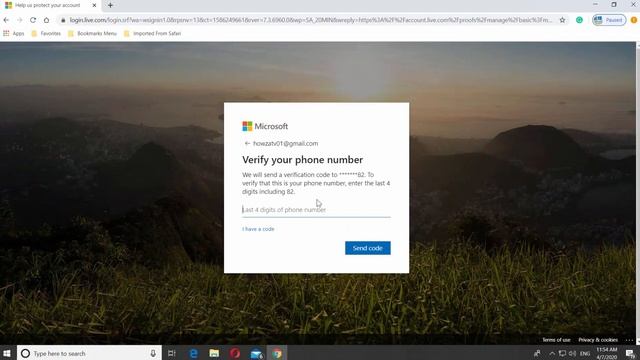
Task: Open the footer more options ellipsis
Action: click(629, 340)
